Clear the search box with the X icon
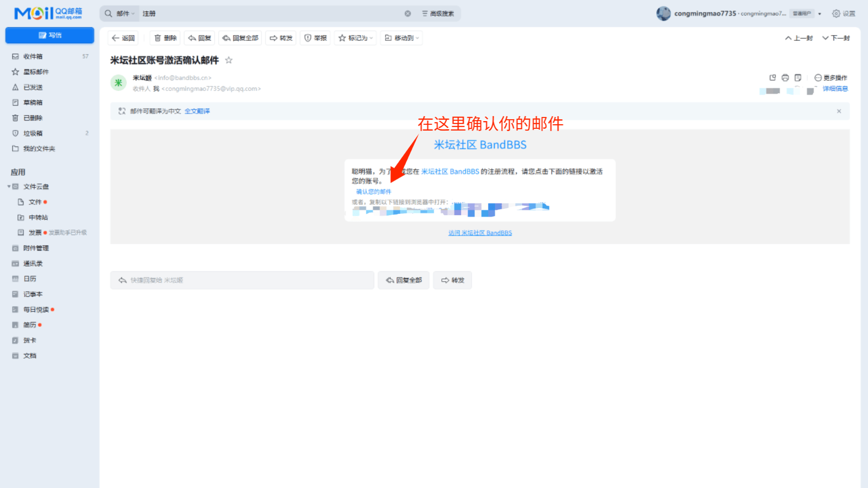 tap(408, 14)
